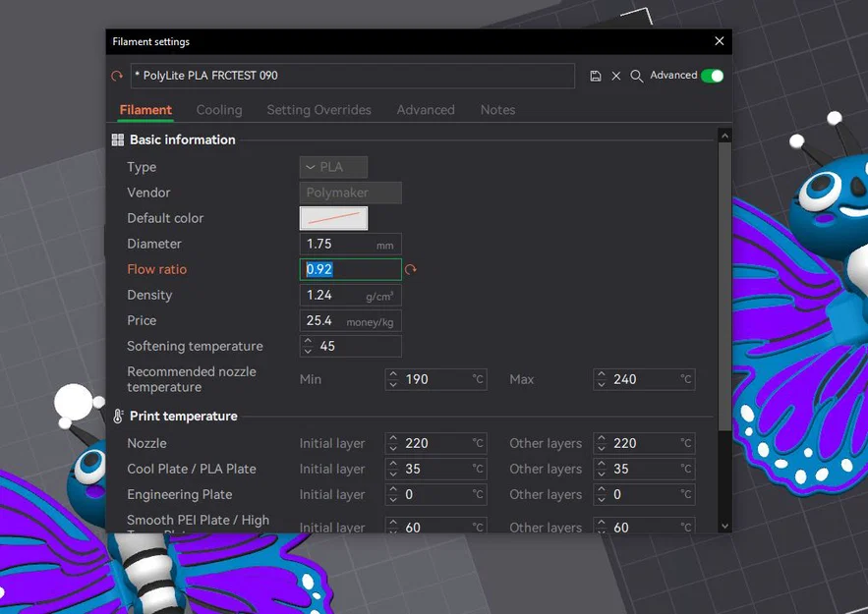Open the PolyLite PLA FRCTEST 090 preset selector

353,76
